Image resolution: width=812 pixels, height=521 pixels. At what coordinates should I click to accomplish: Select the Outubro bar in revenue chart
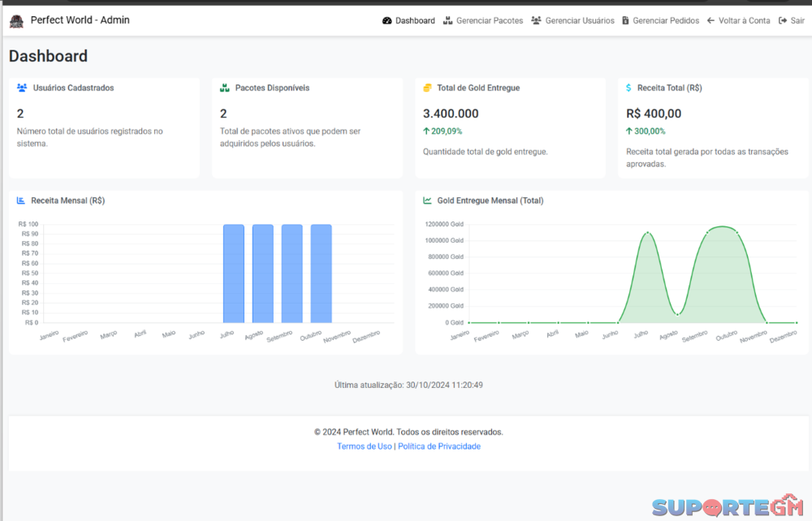[321, 273]
